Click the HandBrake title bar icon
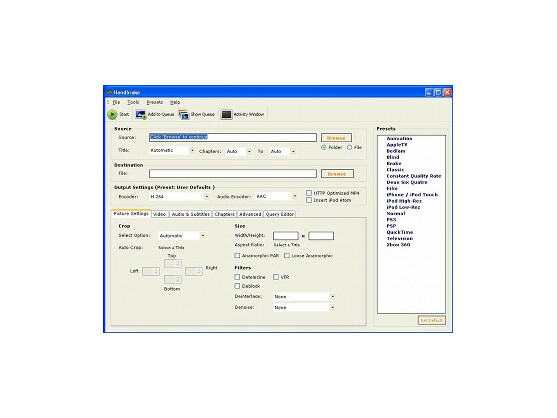Screen dimensions: 557x418 [x=109, y=92]
